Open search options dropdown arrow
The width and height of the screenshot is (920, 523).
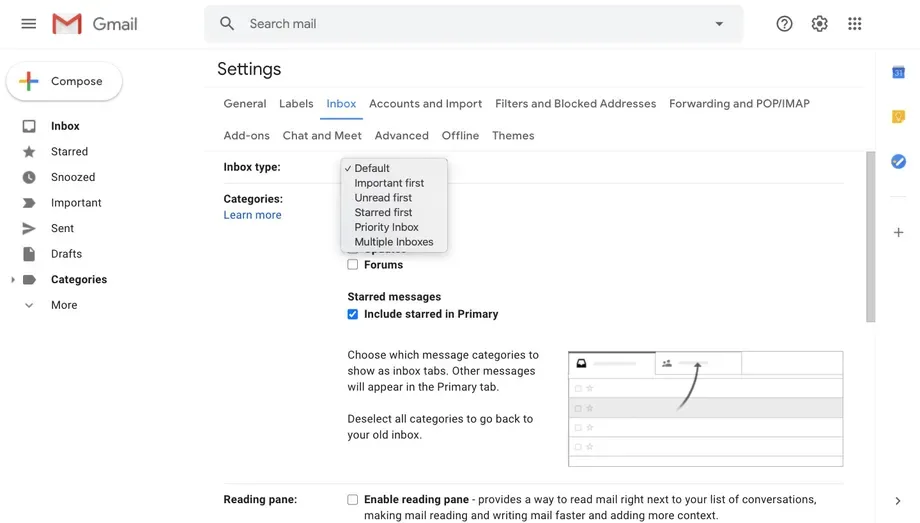click(719, 24)
